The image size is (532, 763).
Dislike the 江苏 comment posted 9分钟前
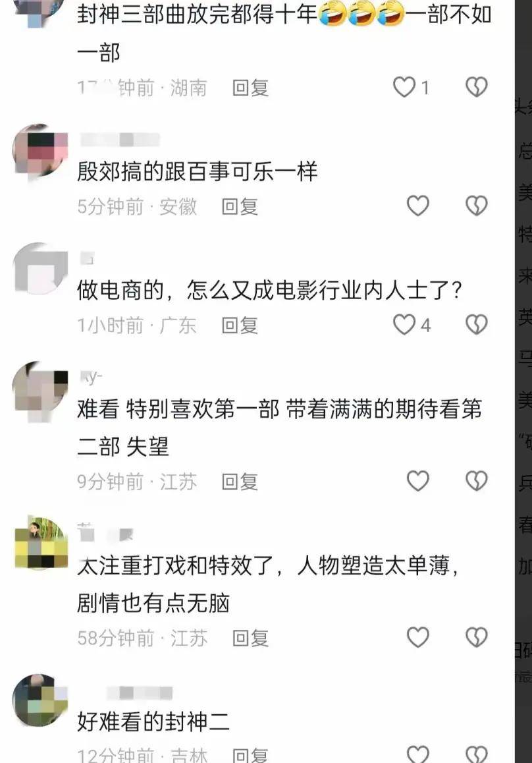coord(476,481)
